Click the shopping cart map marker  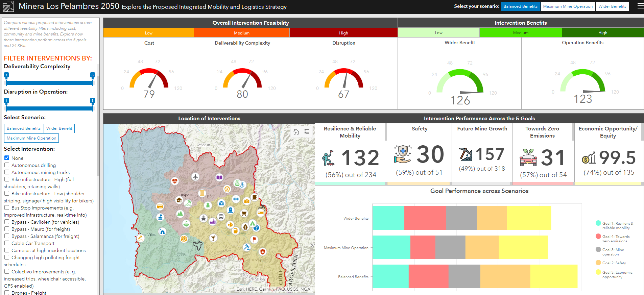click(x=243, y=213)
